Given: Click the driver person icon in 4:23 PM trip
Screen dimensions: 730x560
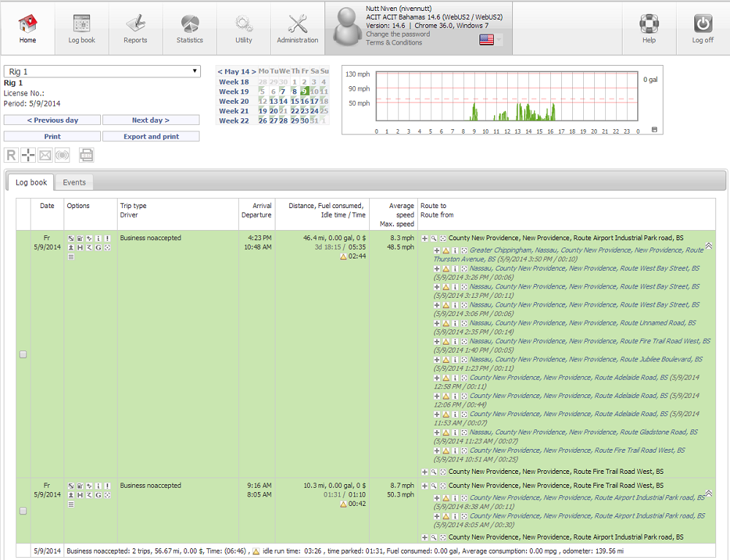Looking at the screenshot, I should 71,248.
